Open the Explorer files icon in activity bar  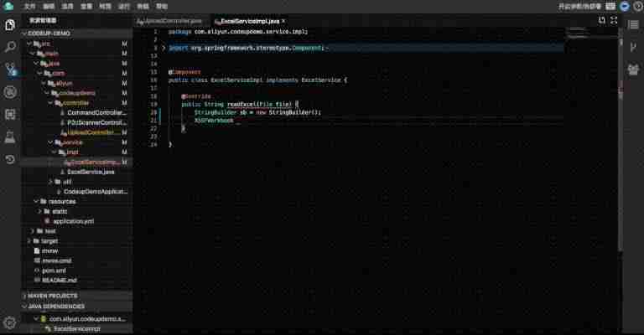pyautogui.click(x=10, y=25)
